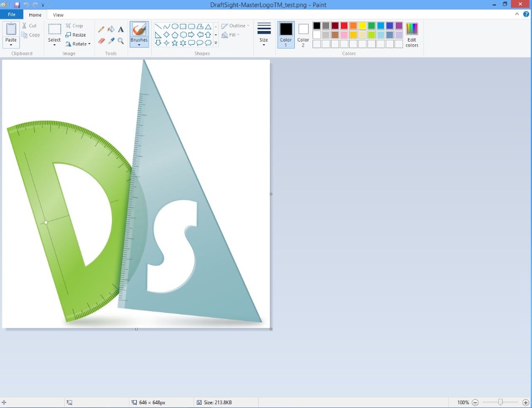532x408 pixels.
Task: Switch to the Home tab
Action: tap(35, 15)
